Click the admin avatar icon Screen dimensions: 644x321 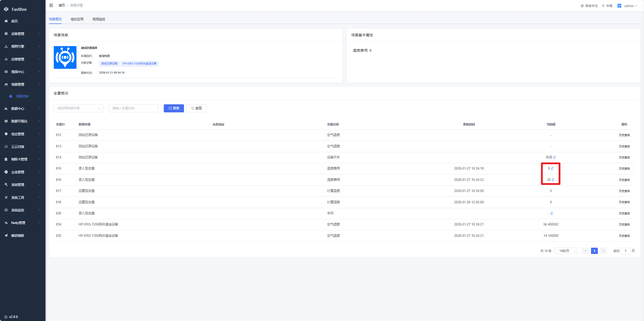[619, 6]
